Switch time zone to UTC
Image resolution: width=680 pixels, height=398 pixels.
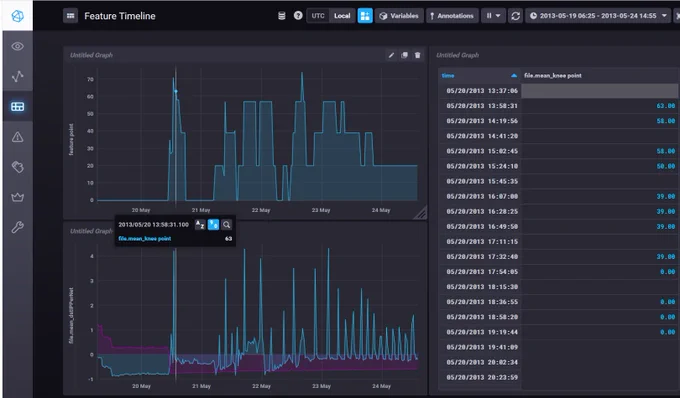point(318,16)
